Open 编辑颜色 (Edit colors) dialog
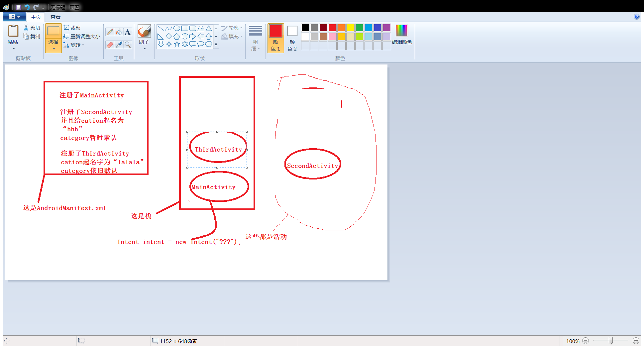The image size is (644, 349). coord(402,35)
